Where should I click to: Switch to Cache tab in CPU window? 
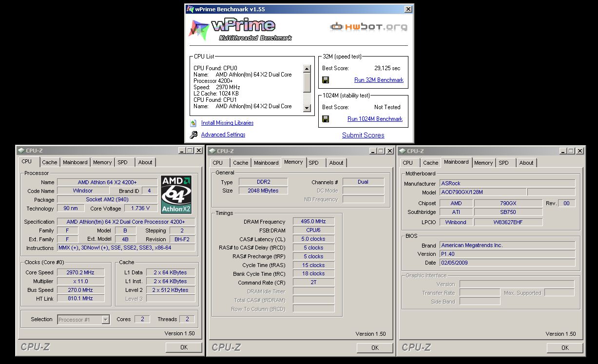[x=49, y=162]
